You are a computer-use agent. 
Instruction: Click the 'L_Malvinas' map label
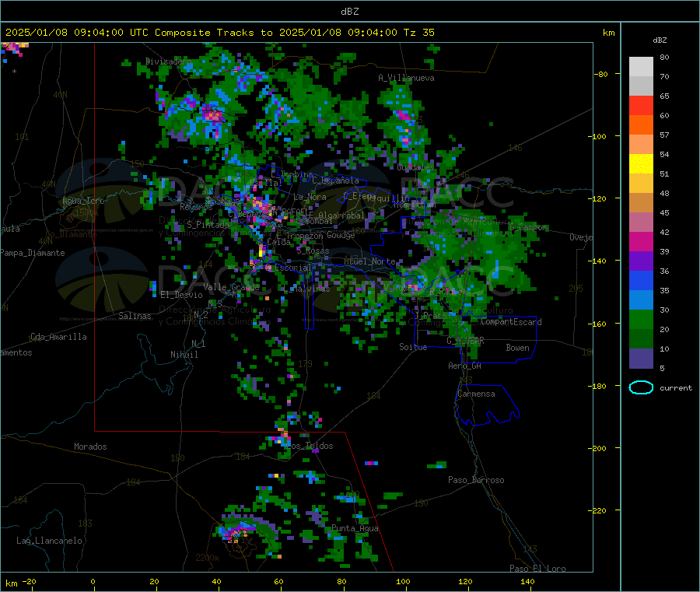306,289
